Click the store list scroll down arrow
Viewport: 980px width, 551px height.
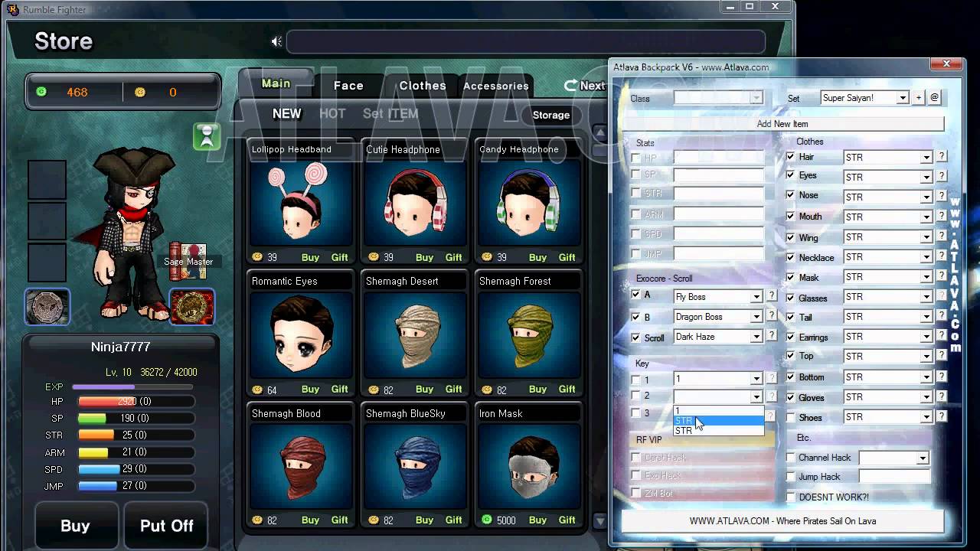[599, 521]
